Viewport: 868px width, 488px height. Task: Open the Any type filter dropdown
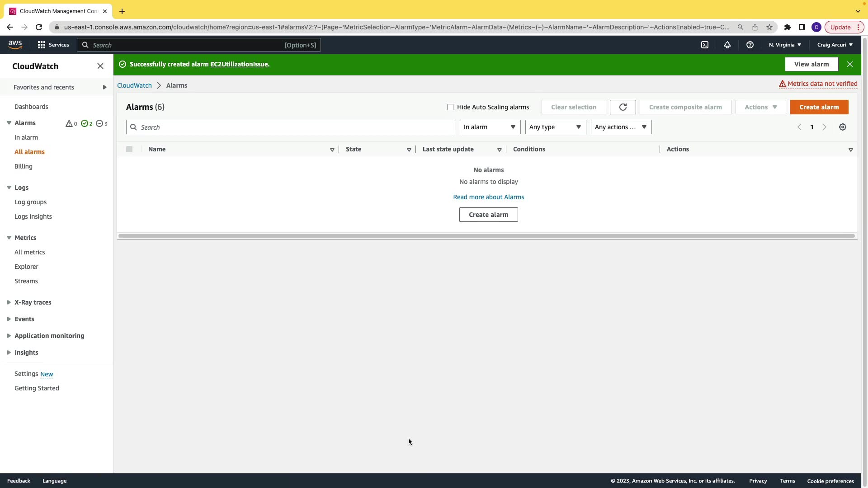tap(555, 127)
